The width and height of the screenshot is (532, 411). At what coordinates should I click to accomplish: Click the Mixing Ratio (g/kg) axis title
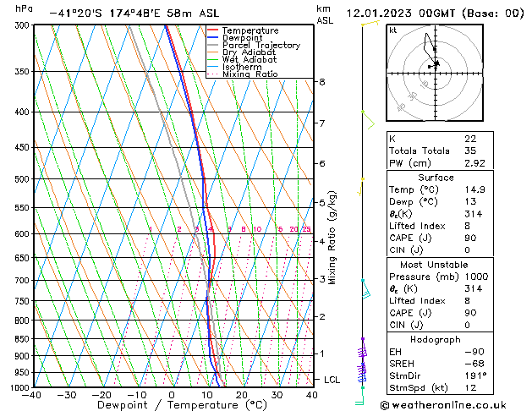(332, 238)
